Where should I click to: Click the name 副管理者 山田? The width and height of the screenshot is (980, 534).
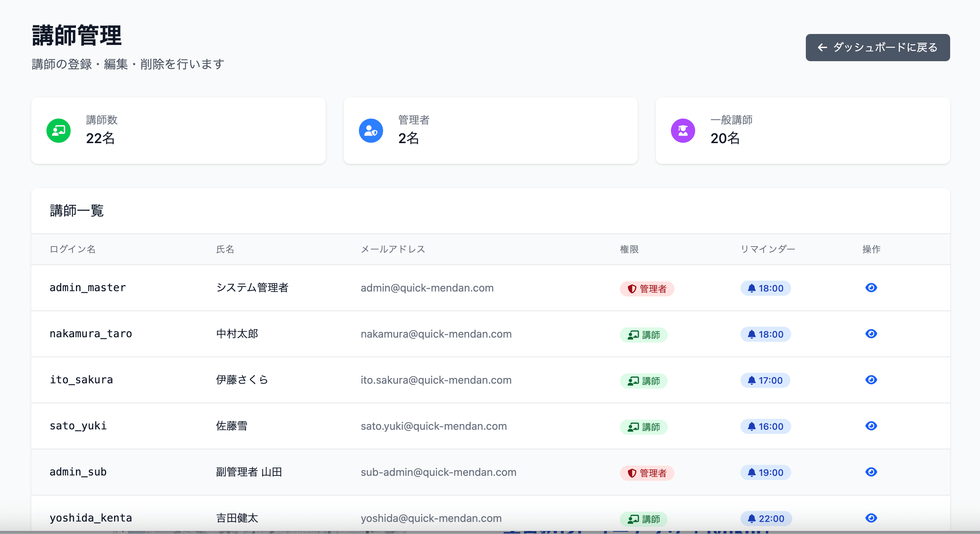click(x=249, y=472)
